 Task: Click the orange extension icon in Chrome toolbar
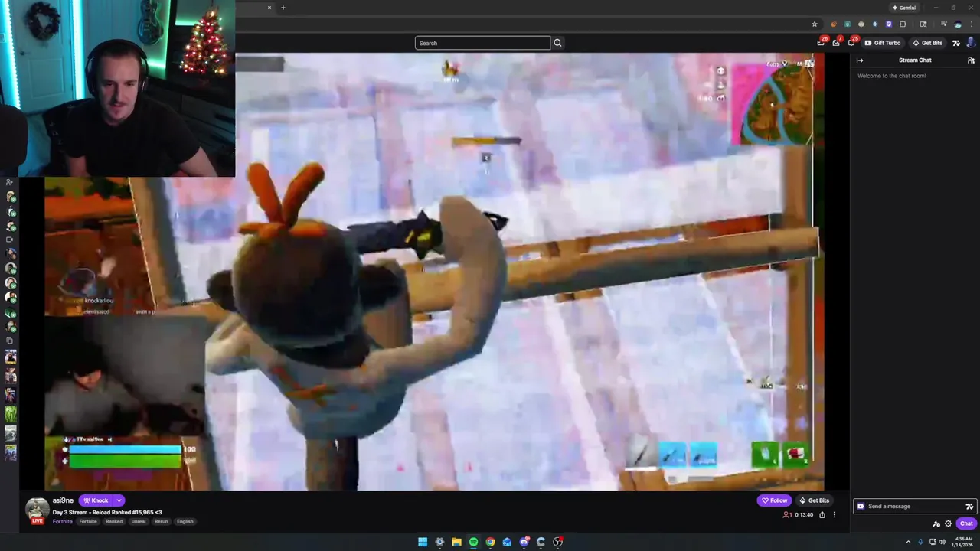(834, 24)
